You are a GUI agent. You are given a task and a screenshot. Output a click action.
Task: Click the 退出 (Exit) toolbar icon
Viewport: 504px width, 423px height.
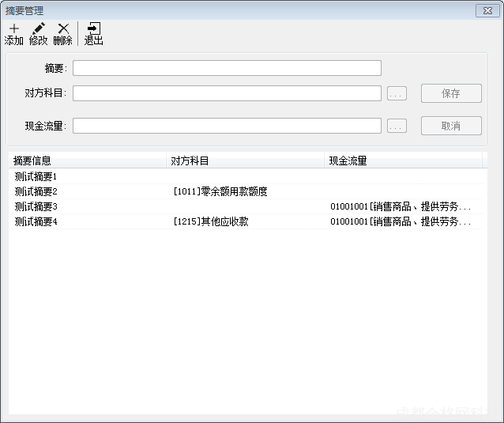point(93,28)
